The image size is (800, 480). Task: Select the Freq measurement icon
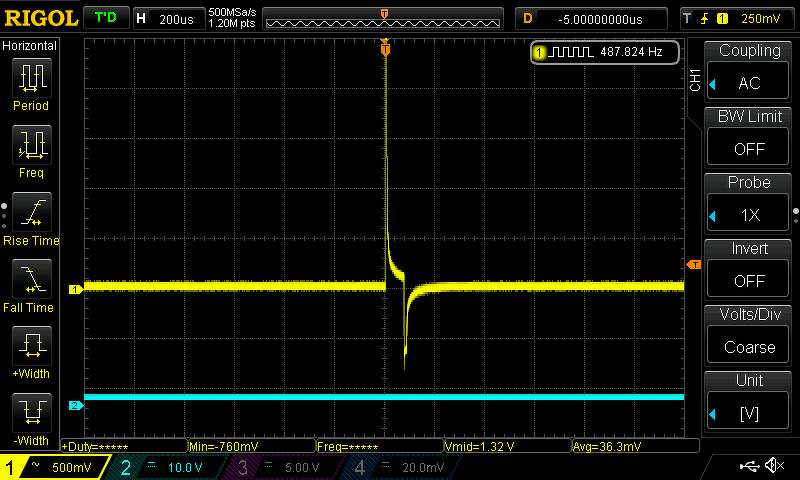[x=32, y=145]
